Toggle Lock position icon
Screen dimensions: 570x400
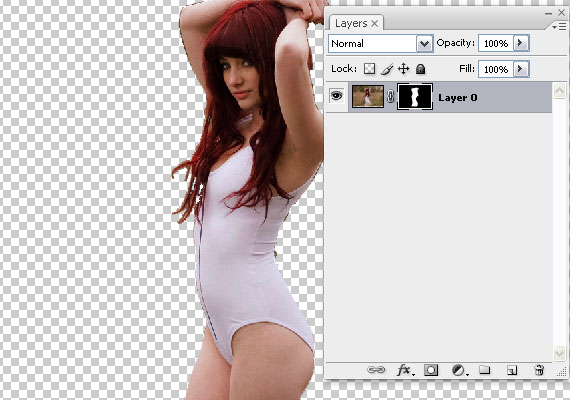click(404, 69)
